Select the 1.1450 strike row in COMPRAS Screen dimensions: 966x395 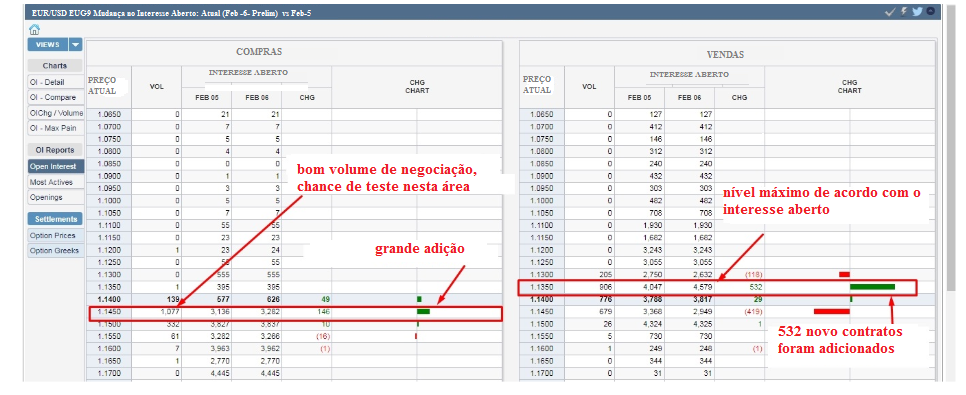pos(295,312)
